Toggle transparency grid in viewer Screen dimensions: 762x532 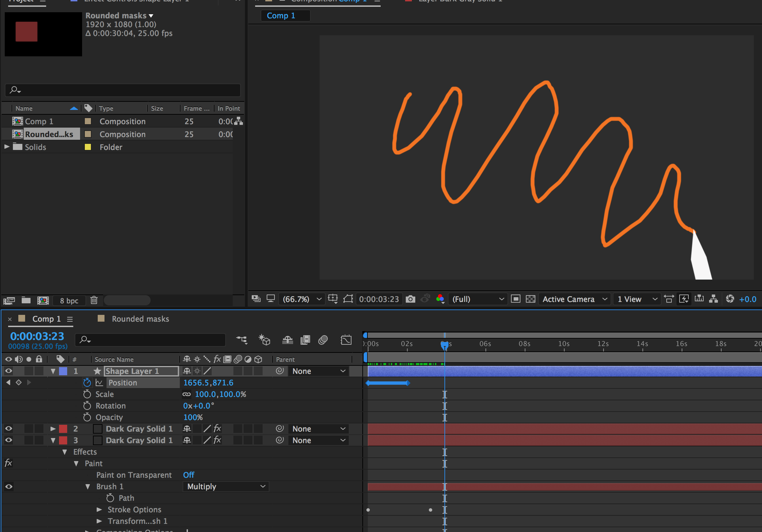pos(530,299)
